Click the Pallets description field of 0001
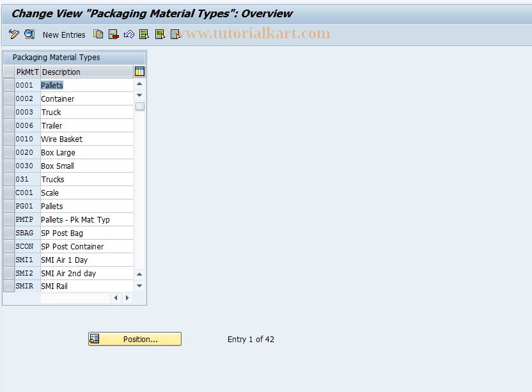The width and height of the screenshot is (532, 392). [x=87, y=85]
